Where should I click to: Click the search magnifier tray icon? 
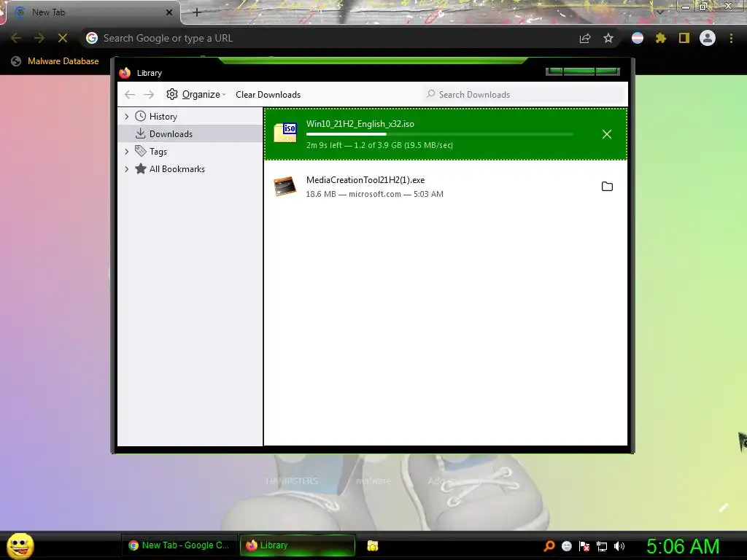click(549, 545)
